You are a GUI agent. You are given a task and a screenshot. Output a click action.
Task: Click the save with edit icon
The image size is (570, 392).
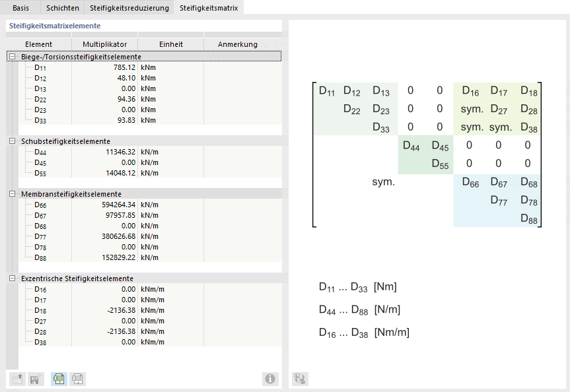click(36, 379)
